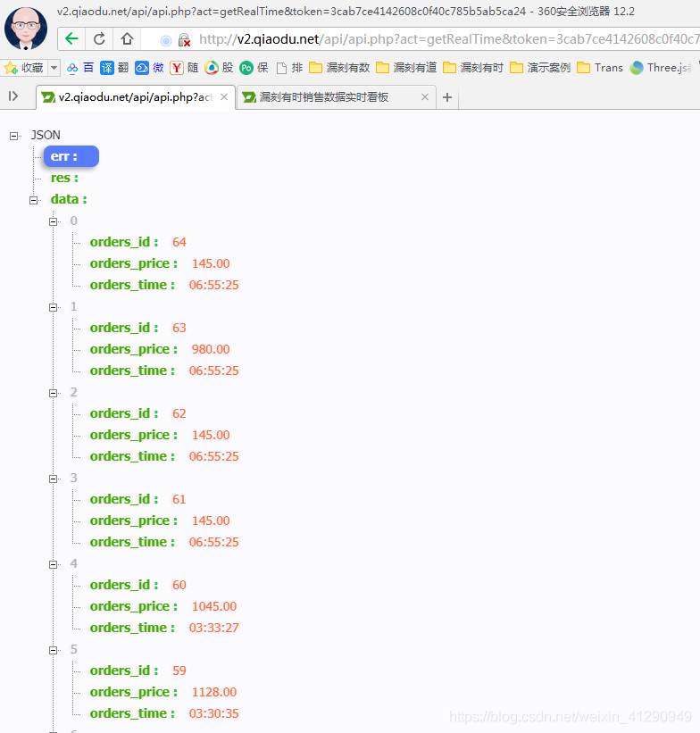Reload the page with refresh icon
The height and width of the screenshot is (733, 700).
(99, 38)
